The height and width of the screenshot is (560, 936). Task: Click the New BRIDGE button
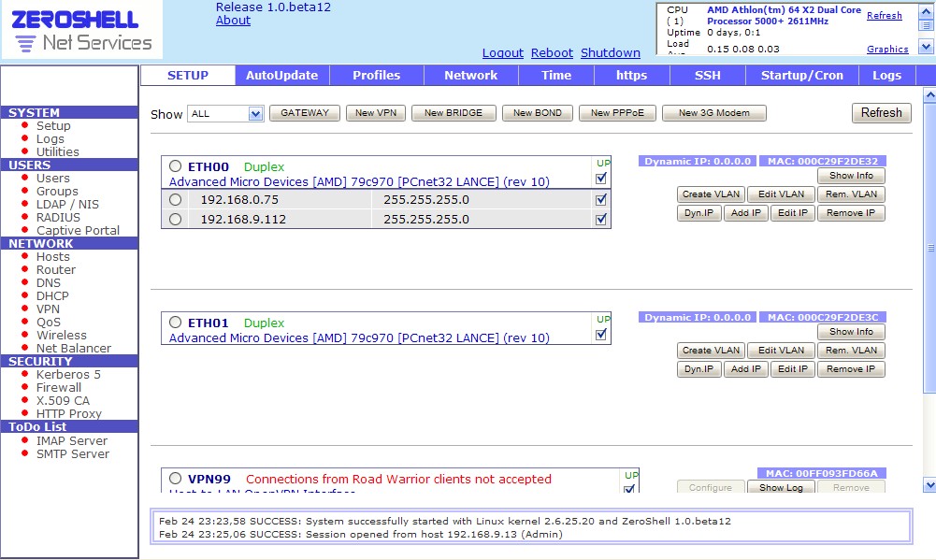pos(454,113)
